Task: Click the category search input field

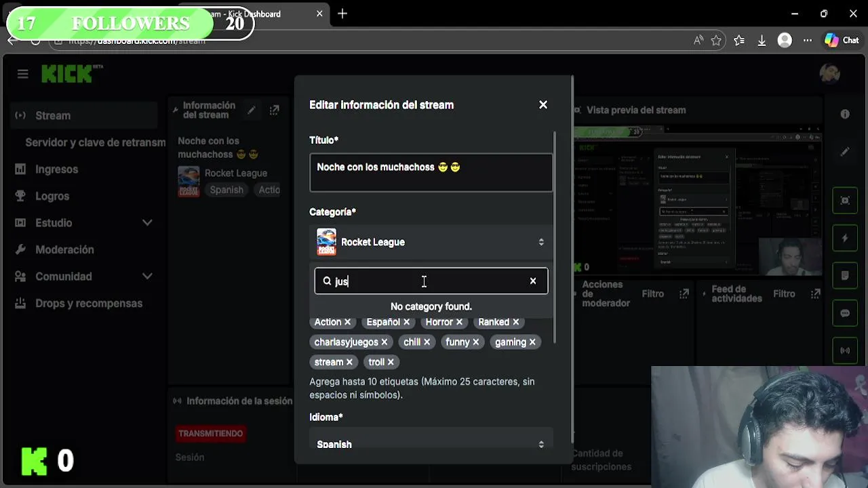Action: 431,281
